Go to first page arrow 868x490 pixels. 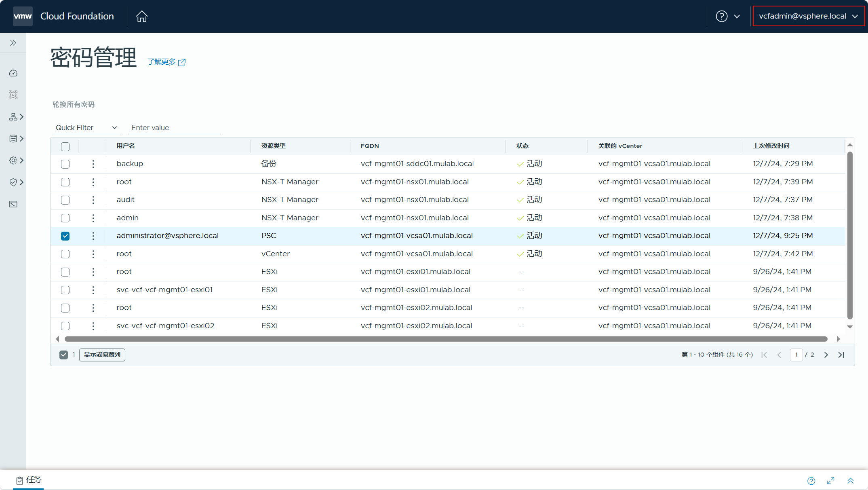(764, 355)
